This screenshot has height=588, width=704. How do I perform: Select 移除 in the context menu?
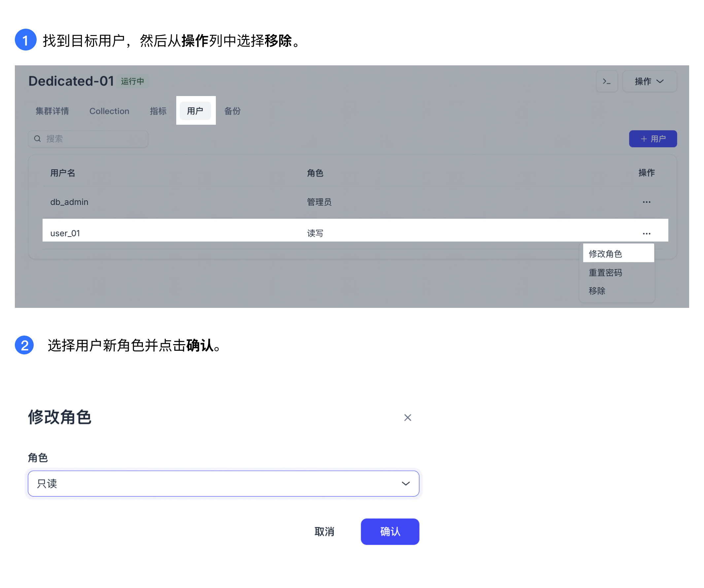point(597,291)
